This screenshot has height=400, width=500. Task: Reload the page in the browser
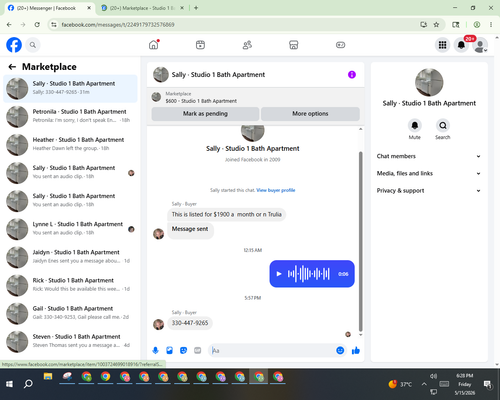click(x=37, y=24)
